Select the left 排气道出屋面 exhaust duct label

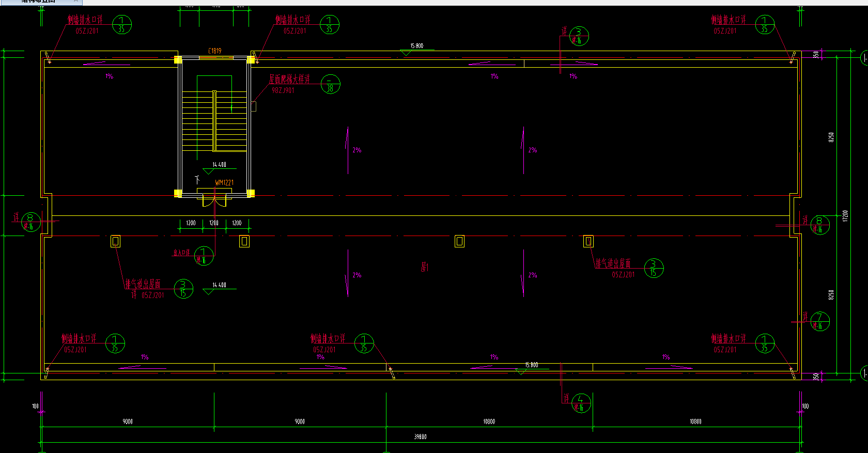pyautogui.click(x=143, y=284)
